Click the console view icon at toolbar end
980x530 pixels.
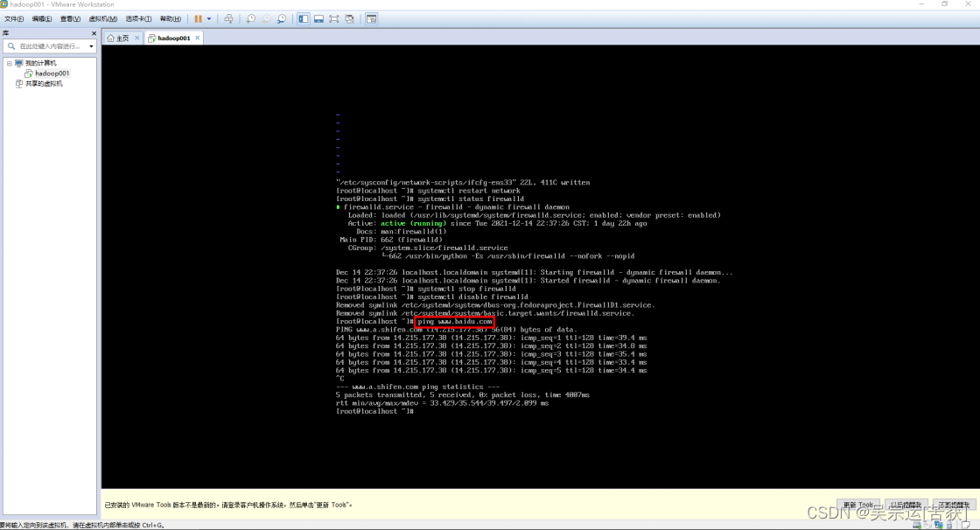click(x=371, y=18)
